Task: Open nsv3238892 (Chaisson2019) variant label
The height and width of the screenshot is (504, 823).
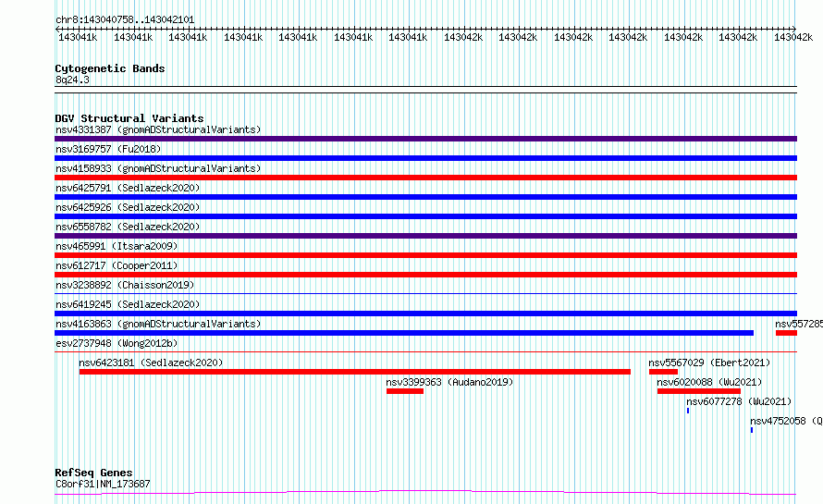Action: tap(125, 285)
